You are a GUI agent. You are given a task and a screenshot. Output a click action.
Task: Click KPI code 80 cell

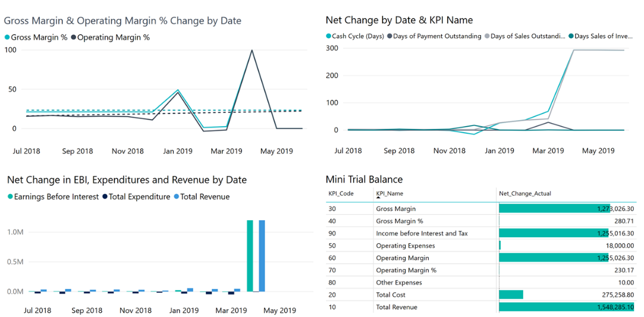350,283
